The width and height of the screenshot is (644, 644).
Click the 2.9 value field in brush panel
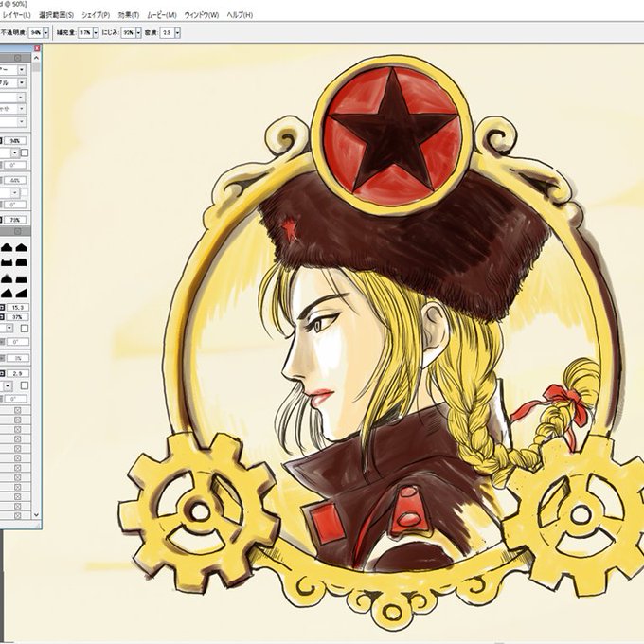pos(18,373)
